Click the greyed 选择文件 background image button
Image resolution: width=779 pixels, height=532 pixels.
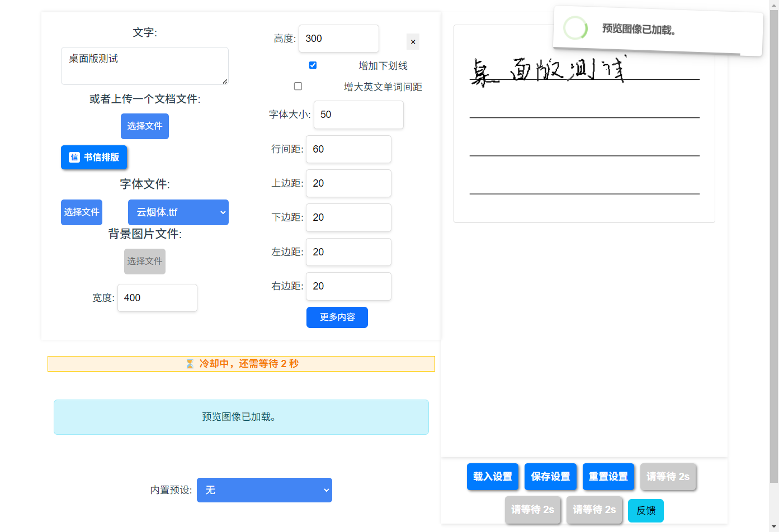pyautogui.click(x=145, y=262)
